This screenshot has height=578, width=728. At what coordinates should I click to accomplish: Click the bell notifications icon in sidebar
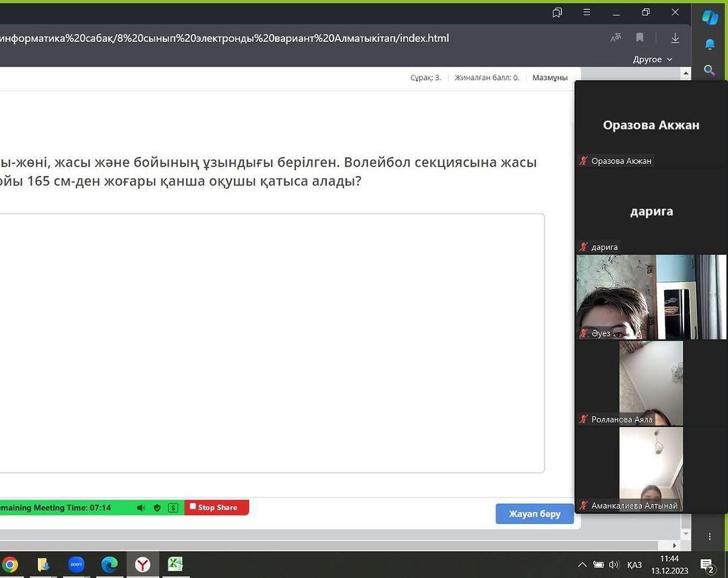click(710, 45)
